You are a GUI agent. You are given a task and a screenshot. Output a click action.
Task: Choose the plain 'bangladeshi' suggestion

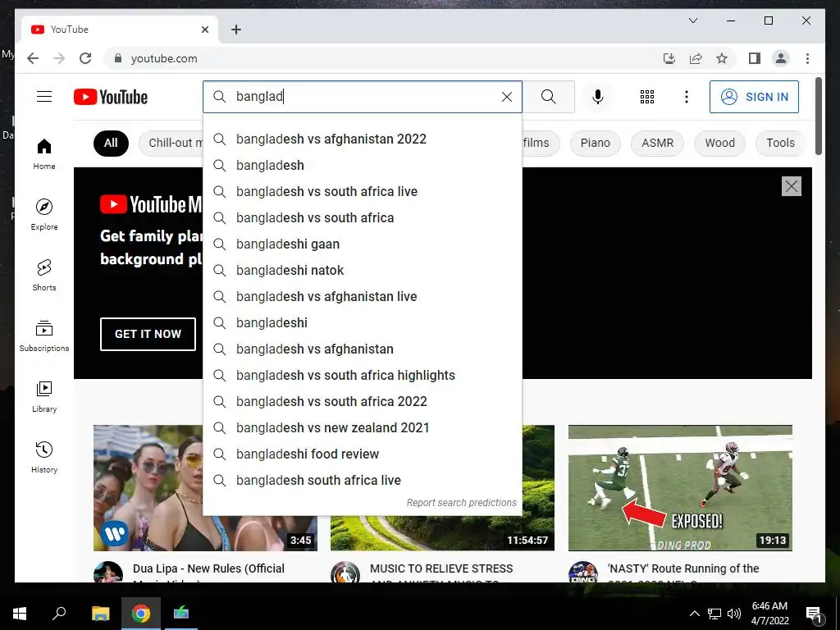(363, 323)
